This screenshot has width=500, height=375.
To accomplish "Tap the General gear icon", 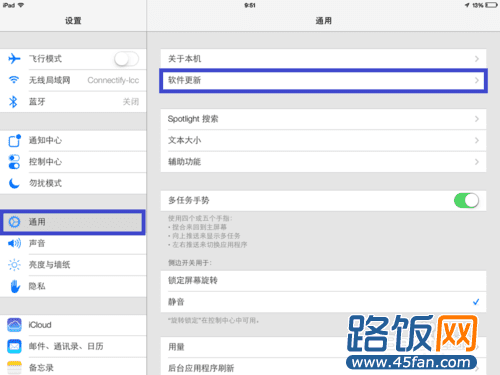I will (x=14, y=222).
